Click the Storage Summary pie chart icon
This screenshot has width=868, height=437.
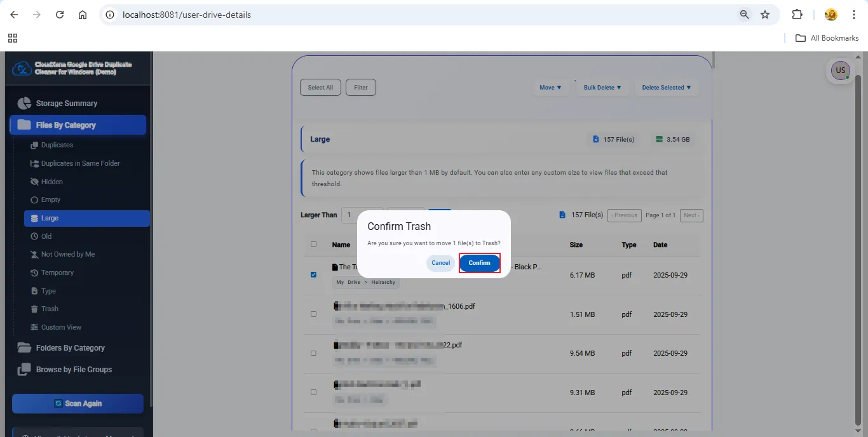(x=24, y=103)
